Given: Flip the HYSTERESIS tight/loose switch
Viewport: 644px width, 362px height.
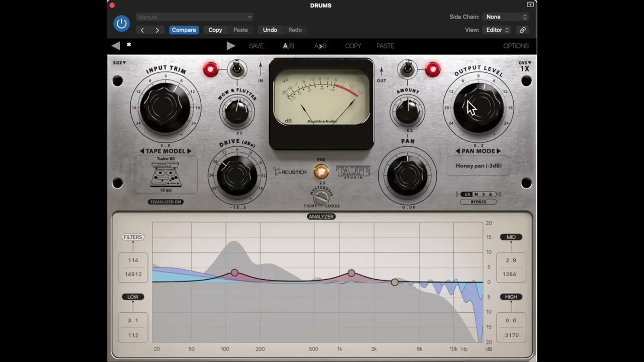Looking at the screenshot, I should pyautogui.click(x=321, y=198).
